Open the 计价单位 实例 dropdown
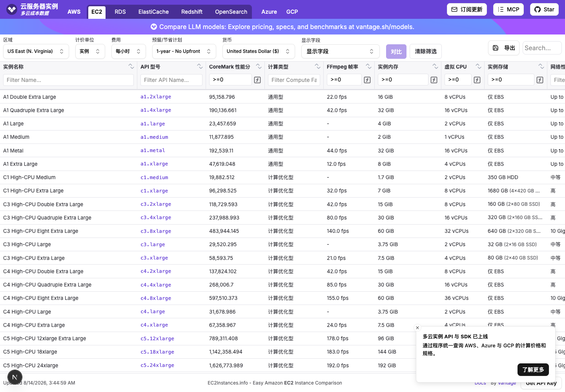 90,51
